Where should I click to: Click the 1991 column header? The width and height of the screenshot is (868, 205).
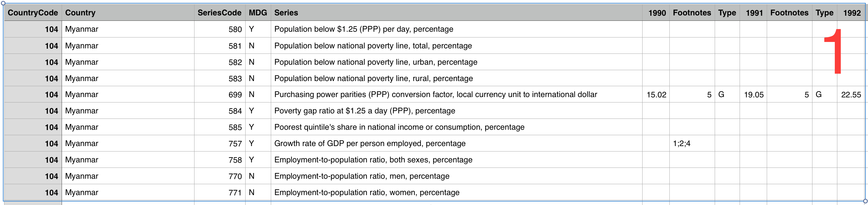pos(754,13)
